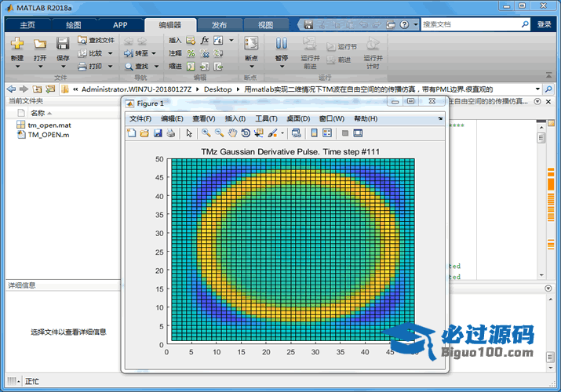Click the Link Plot icon in figure toolbar

tap(297, 133)
